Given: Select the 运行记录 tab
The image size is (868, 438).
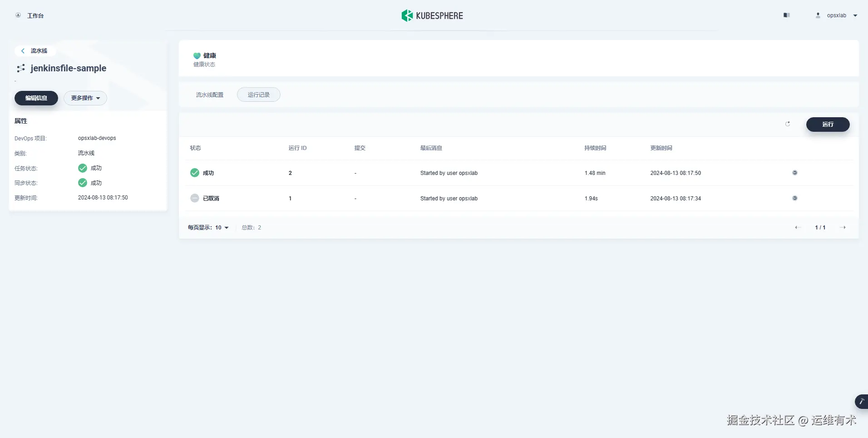Looking at the screenshot, I should click(258, 95).
